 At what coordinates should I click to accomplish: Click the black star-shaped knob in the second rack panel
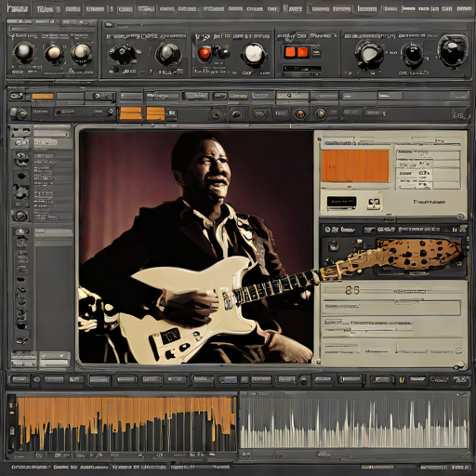[123, 53]
